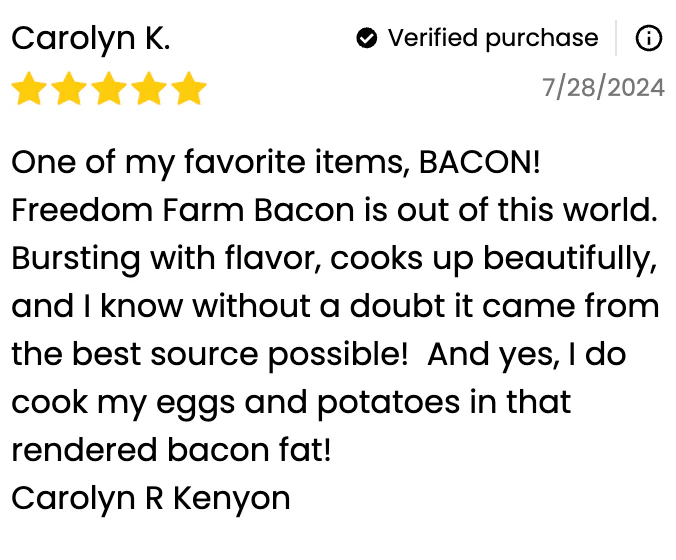Select the second rating star
The width and height of the screenshot is (676, 560).
pyautogui.click(x=69, y=90)
